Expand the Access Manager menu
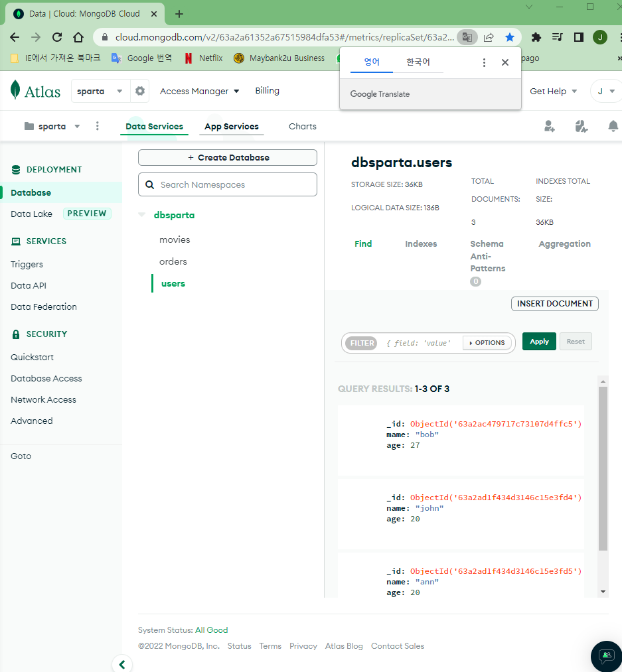Viewport: 622px width, 672px height. (x=199, y=91)
